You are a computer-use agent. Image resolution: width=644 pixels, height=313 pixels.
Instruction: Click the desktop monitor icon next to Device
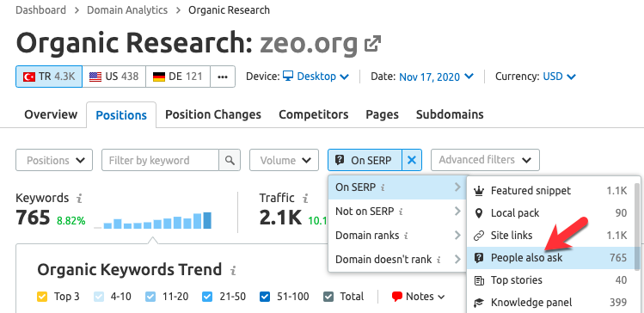[288, 76]
